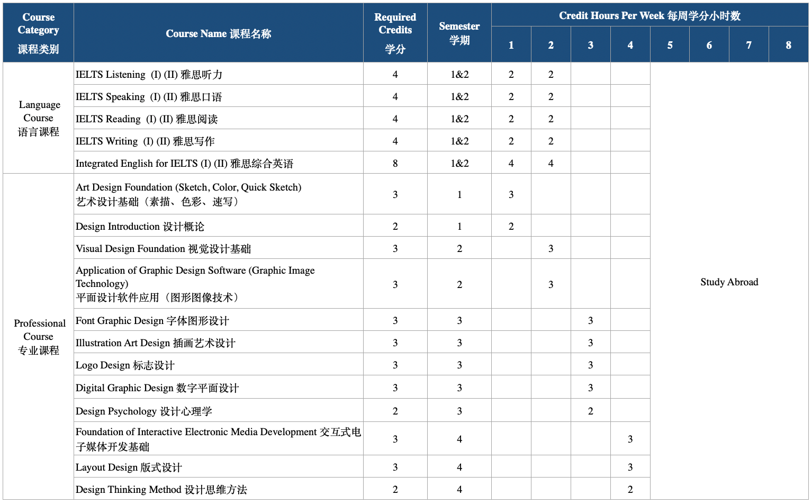Click credit hours '2' in Design Thinking Method row
This screenshot has width=812, height=504.
[x=630, y=489]
